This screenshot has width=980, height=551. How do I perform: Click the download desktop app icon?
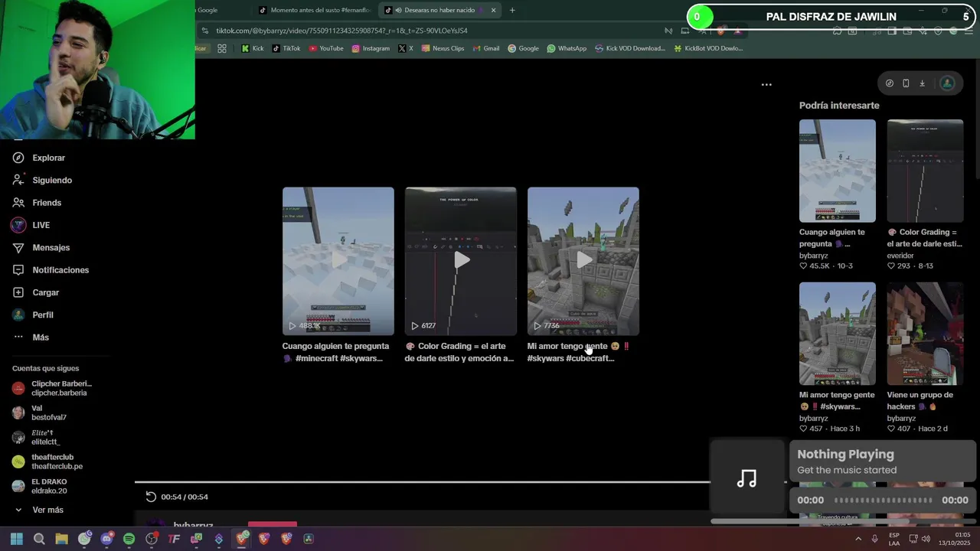tap(922, 83)
